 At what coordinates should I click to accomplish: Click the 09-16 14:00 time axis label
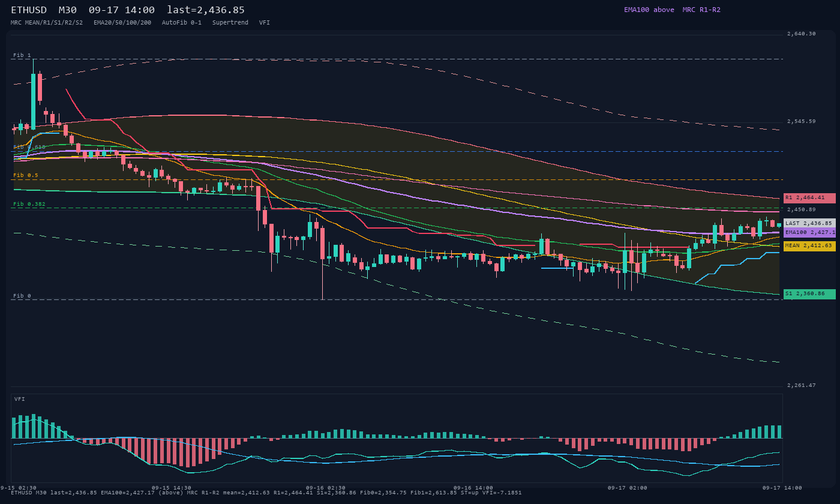pos(473,488)
